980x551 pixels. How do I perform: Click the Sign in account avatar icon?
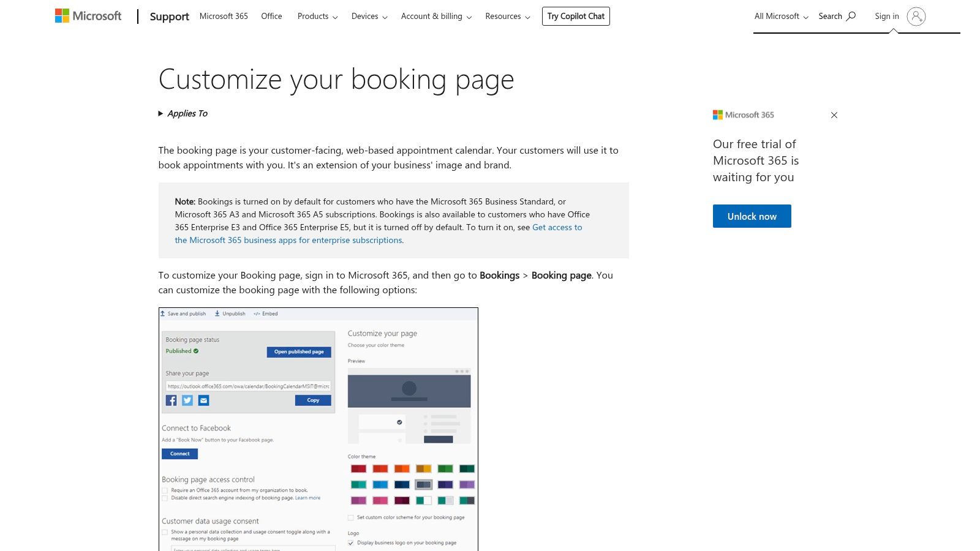(x=916, y=17)
